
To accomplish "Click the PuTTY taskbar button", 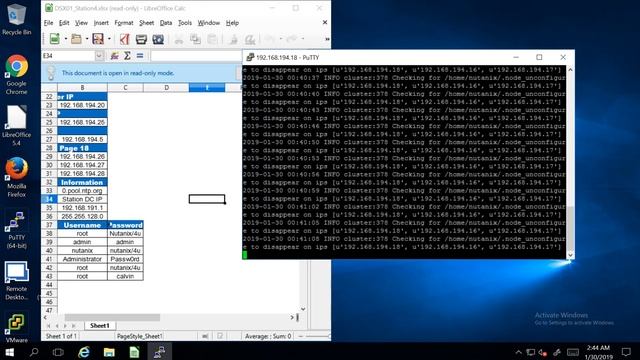I will click(159, 352).
